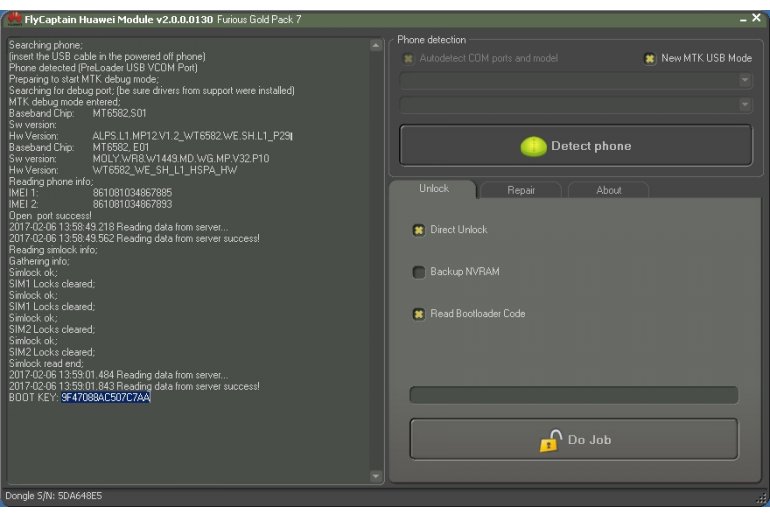Click the green info icon on Detect phone
This screenshot has width=770, height=518.
(533, 146)
